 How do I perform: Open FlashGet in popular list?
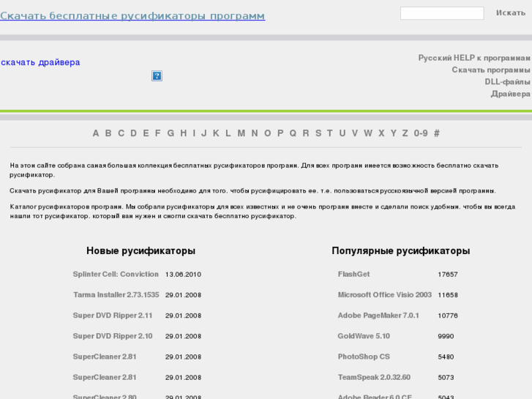click(353, 275)
